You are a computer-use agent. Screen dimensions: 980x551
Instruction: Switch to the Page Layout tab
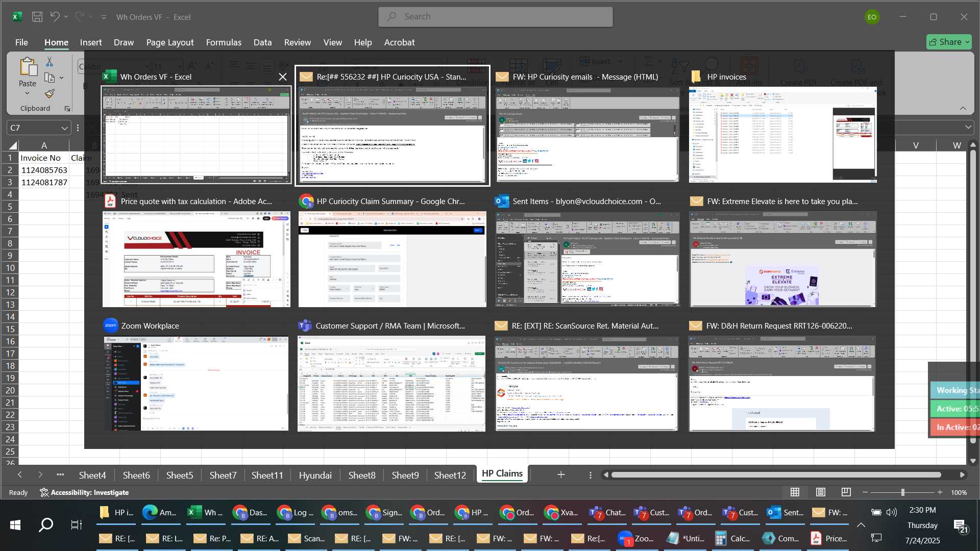click(170, 42)
